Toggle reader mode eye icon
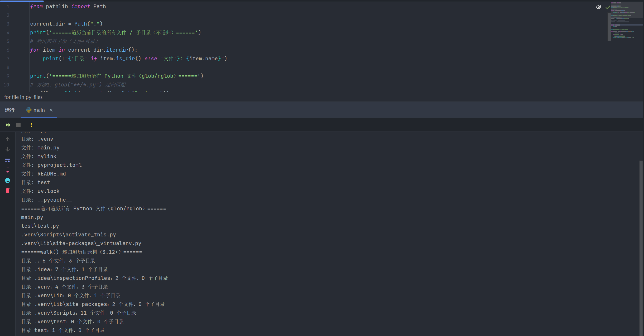The width and height of the screenshot is (644, 336). pyautogui.click(x=599, y=7)
